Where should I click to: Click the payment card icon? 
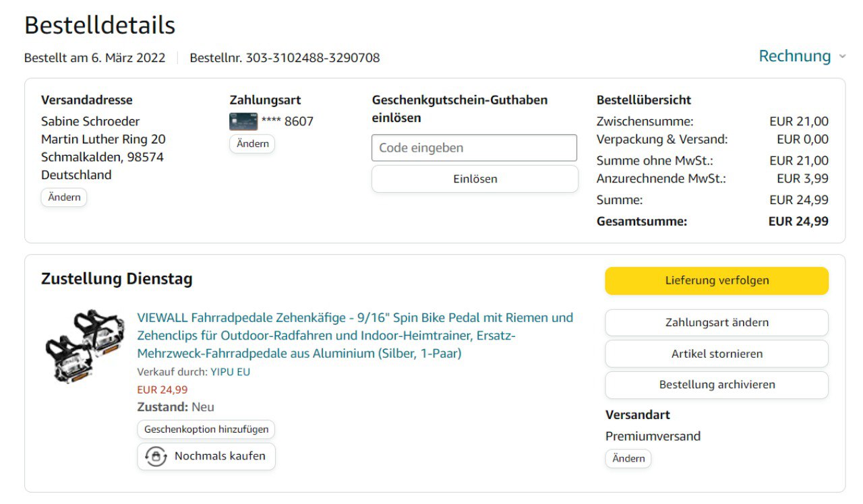click(243, 121)
